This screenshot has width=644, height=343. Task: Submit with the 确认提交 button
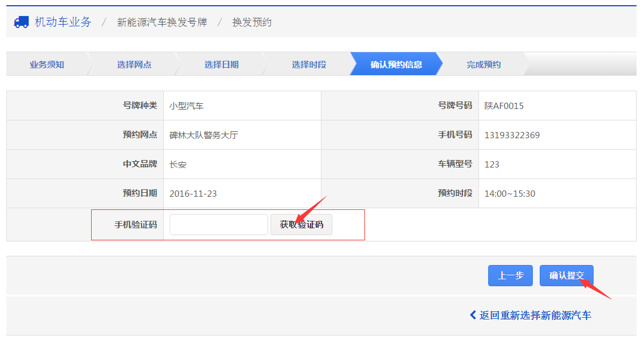tap(566, 276)
